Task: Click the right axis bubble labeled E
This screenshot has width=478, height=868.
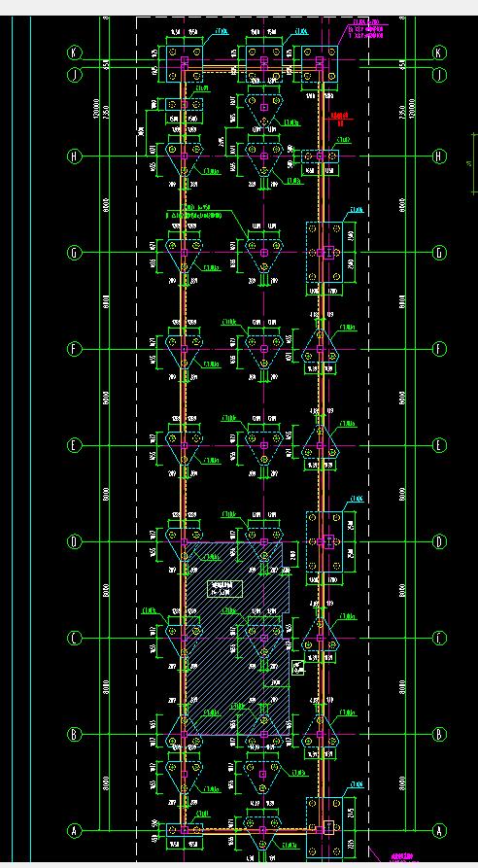Action: (x=439, y=445)
